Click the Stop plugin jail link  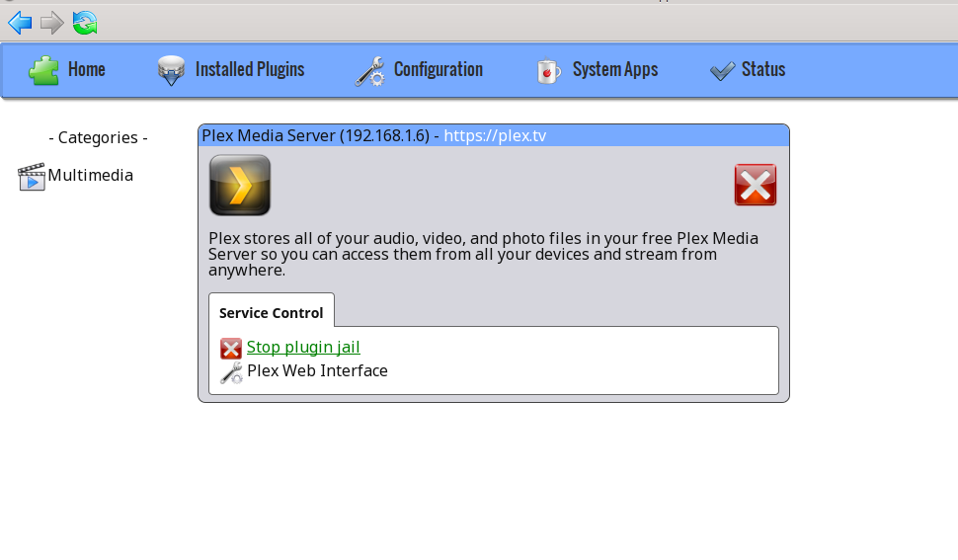tap(303, 347)
